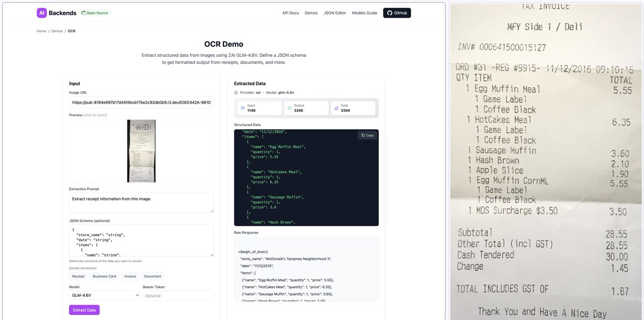Viewport: 644px width, 320px height.
Task: Click the Total token value 3394
Action: coord(345,110)
